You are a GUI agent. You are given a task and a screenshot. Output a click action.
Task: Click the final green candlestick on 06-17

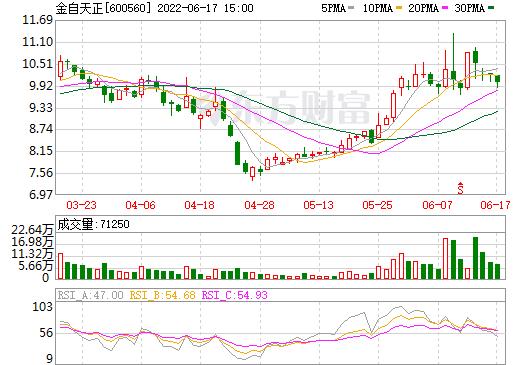498,80
